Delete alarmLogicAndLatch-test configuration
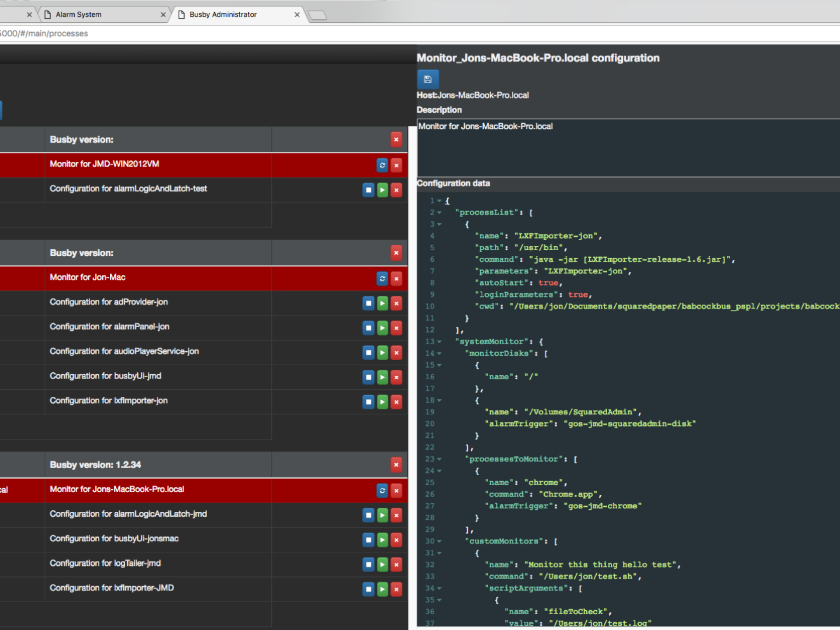Viewport: 840px width, 630px height. (396, 190)
